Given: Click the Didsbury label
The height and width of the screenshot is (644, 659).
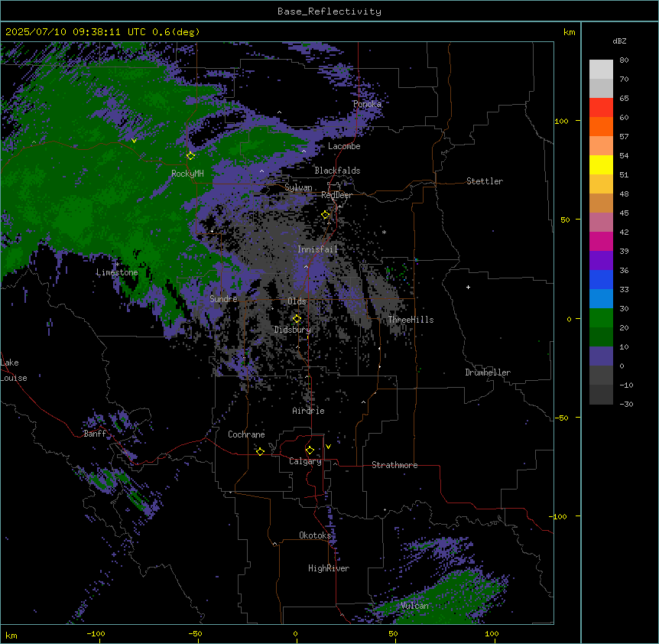Looking at the screenshot, I should tap(293, 330).
